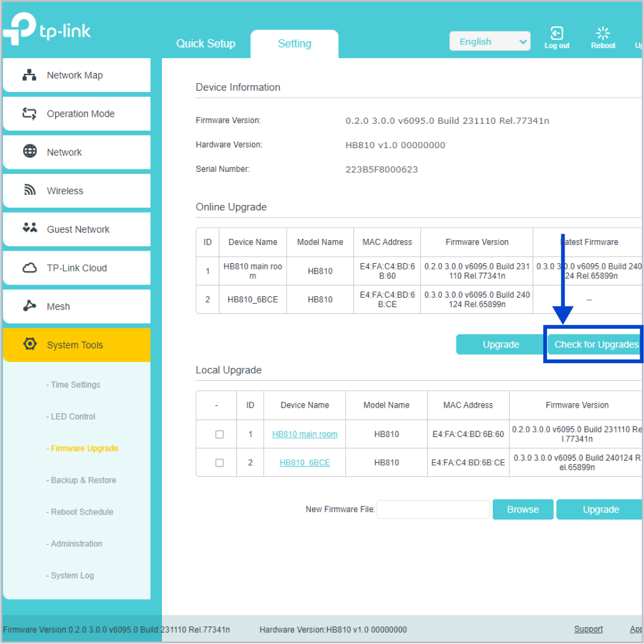Click Upgrade button under Online Upgrade
This screenshot has height=644, width=644.
tap(501, 345)
